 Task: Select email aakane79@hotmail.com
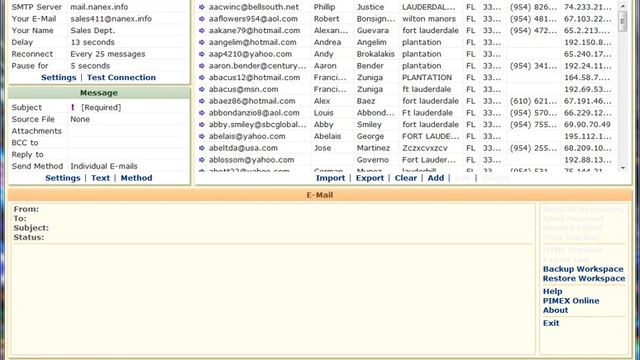click(254, 31)
